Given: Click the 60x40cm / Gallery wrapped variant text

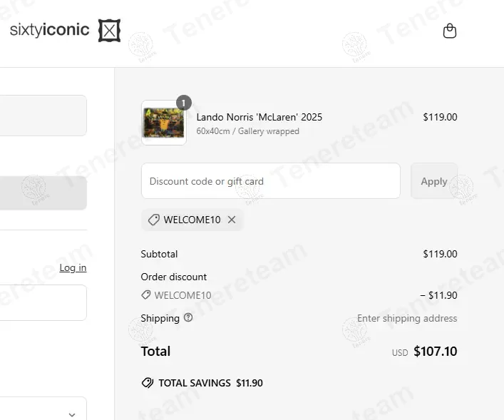Looking at the screenshot, I should point(247,131).
